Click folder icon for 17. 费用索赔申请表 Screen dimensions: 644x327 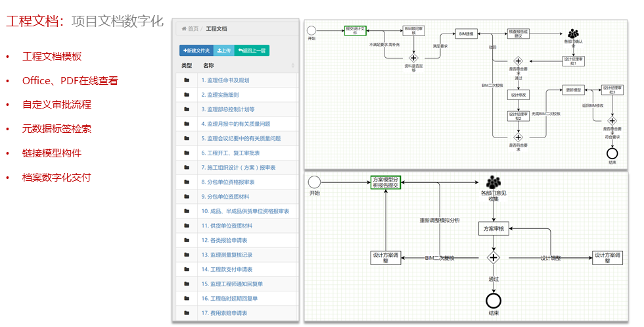(x=187, y=313)
